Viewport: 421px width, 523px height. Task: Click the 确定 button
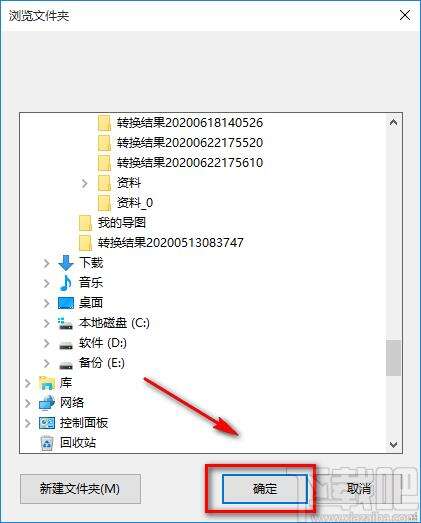pos(265,489)
